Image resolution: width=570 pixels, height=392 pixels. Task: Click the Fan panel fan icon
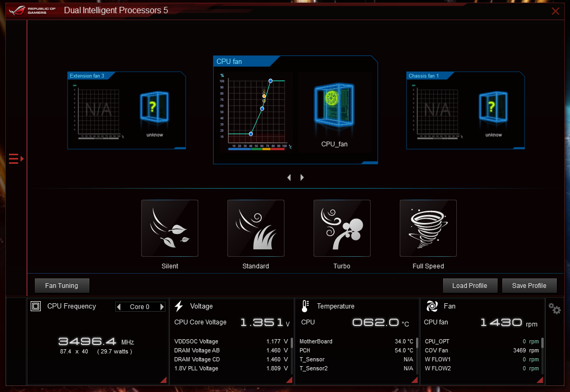(x=432, y=306)
